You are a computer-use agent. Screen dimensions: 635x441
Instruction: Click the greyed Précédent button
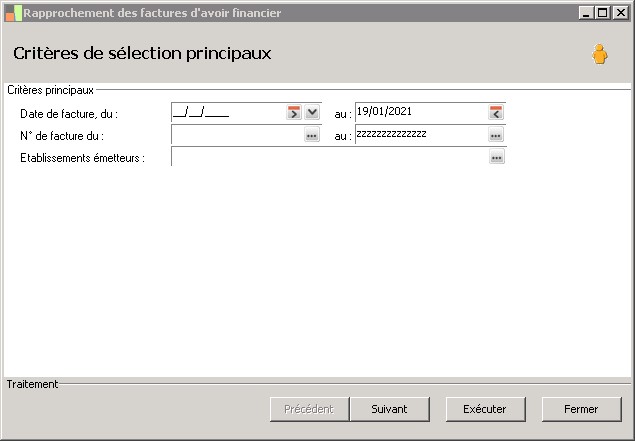click(x=309, y=409)
